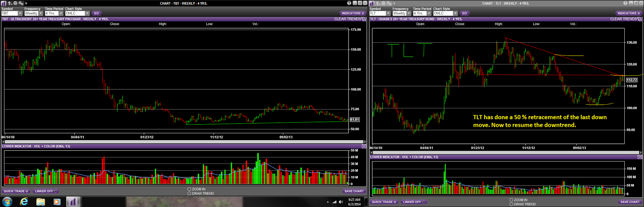Expand Quick Trade in TBT window
Screen dimensions: 644x207
[x=16, y=191]
